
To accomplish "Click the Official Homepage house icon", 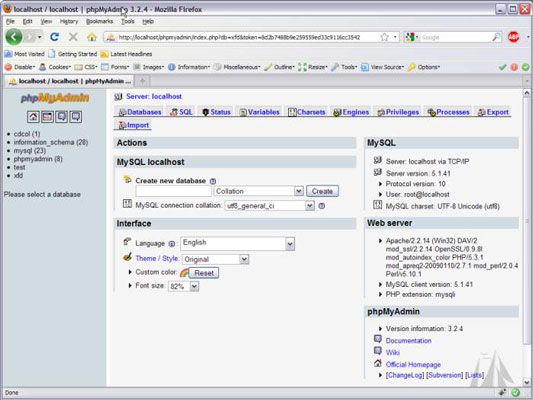I will (378, 363).
